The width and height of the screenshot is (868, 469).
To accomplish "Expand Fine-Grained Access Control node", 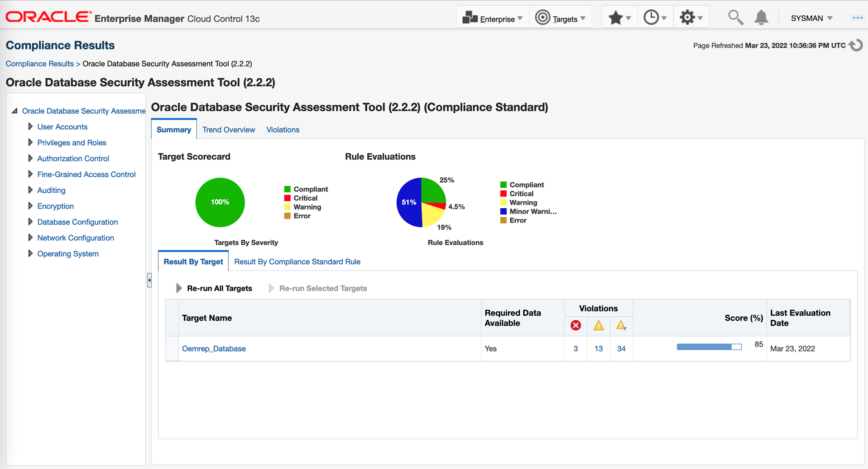I will click(x=30, y=174).
